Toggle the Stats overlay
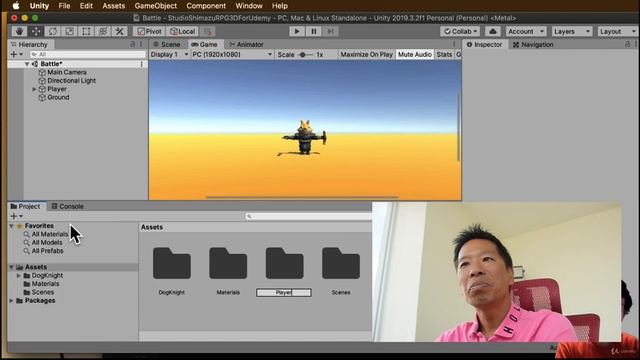640x360 pixels. [x=444, y=54]
